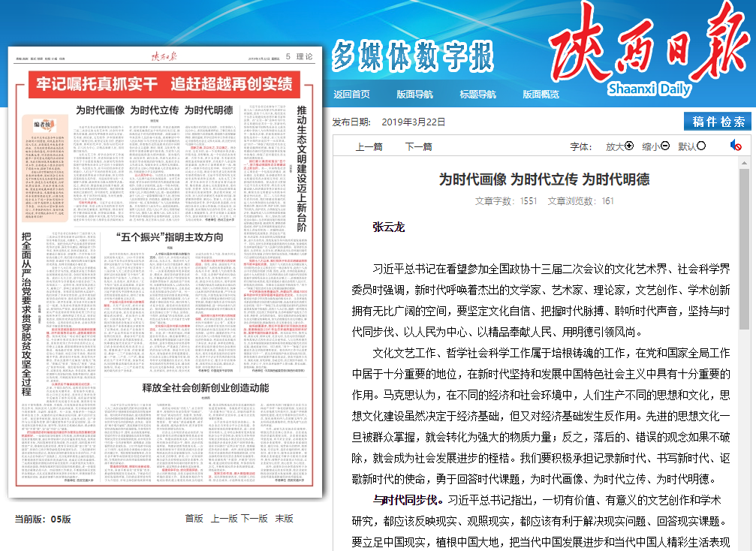Select 释放全社会创新创业创造动能 article on page thumbnail
The height and width of the screenshot is (551, 756).
206,388
